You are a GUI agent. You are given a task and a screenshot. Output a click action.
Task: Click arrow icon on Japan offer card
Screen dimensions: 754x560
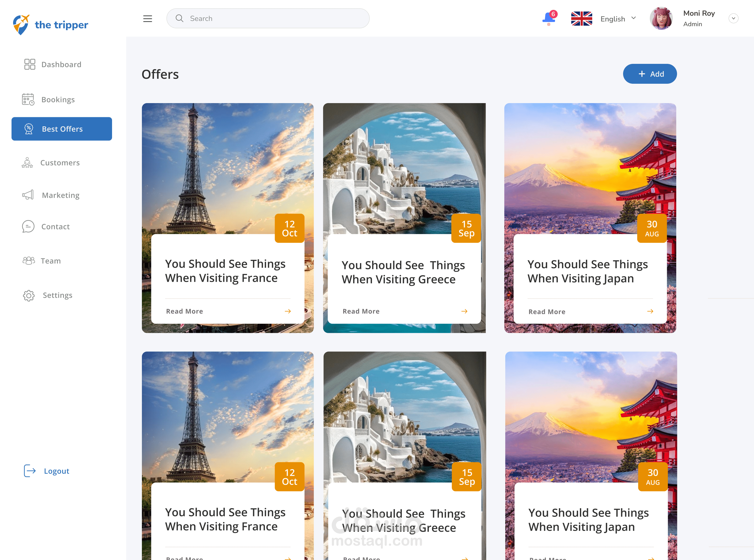650,311
